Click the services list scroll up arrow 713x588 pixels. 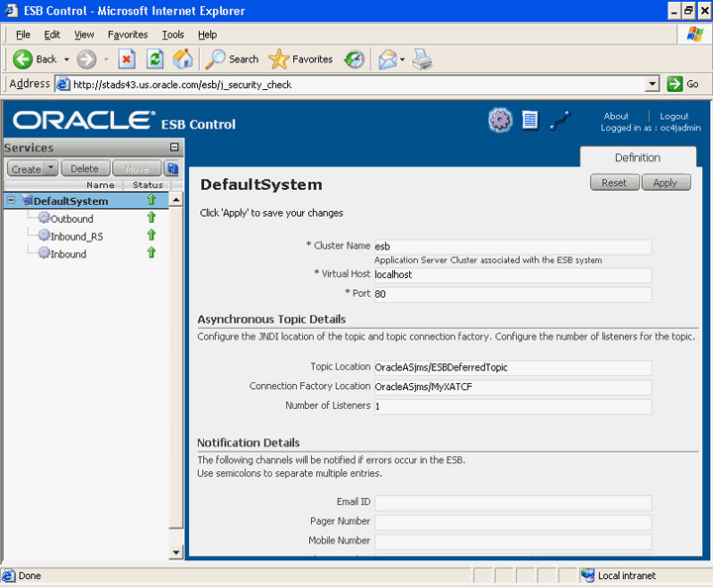coord(176,200)
